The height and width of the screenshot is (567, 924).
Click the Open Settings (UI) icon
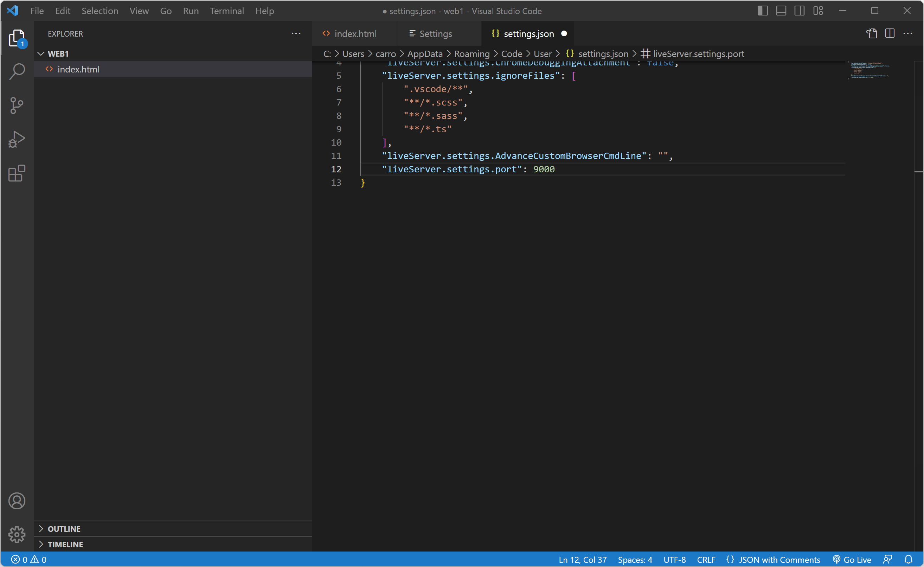click(872, 33)
